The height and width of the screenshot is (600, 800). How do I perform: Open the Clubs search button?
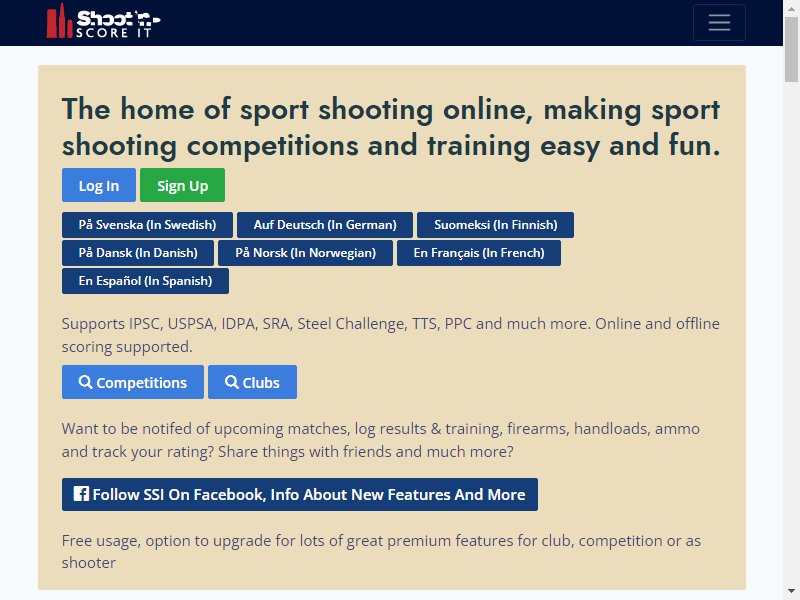(253, 382)
